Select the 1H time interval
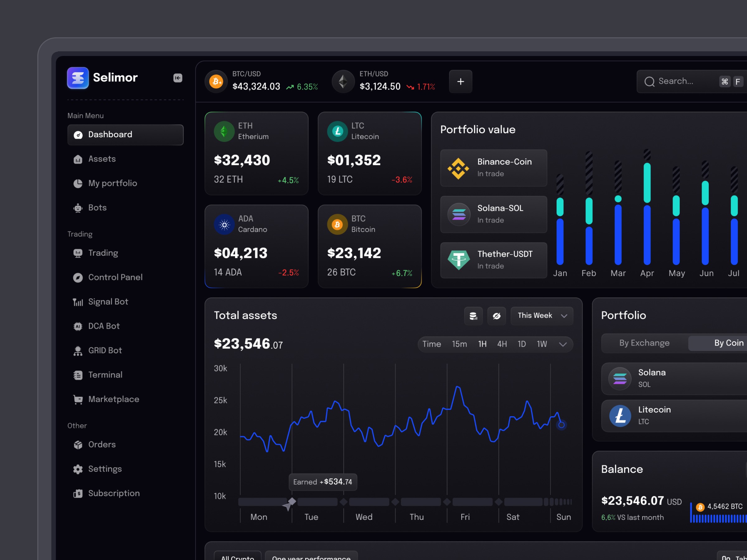The height and width of the screenshot is (560, 747). point(482,344)
